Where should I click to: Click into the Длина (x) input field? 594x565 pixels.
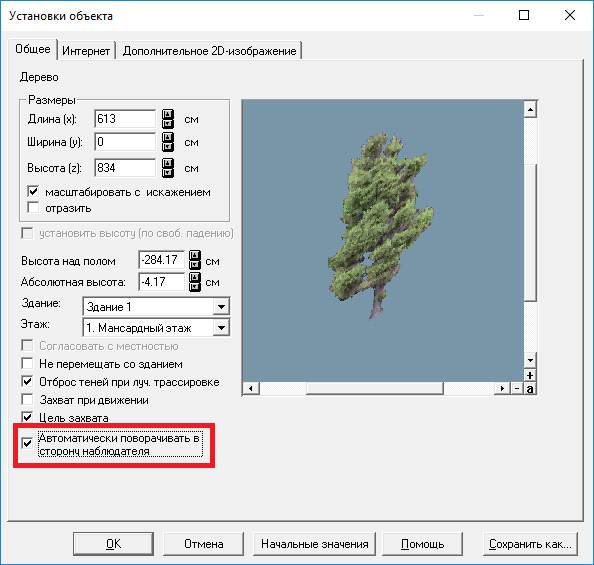click(125, 119)
